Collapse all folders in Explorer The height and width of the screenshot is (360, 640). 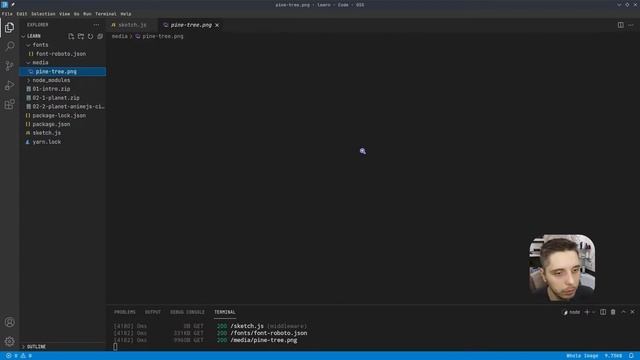tap(100, 36)
